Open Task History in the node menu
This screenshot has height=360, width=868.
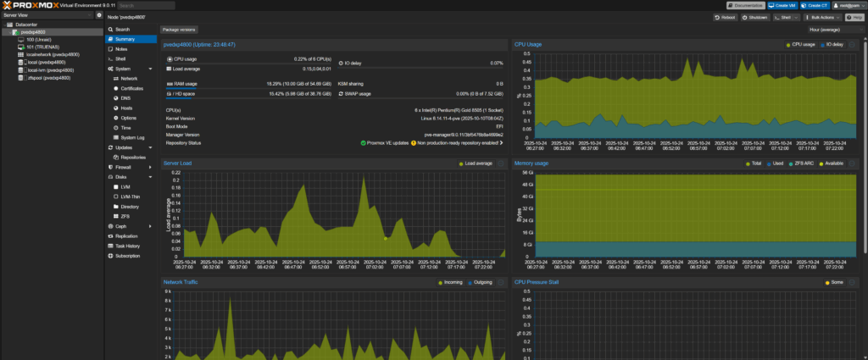click(x=128, y=246)
